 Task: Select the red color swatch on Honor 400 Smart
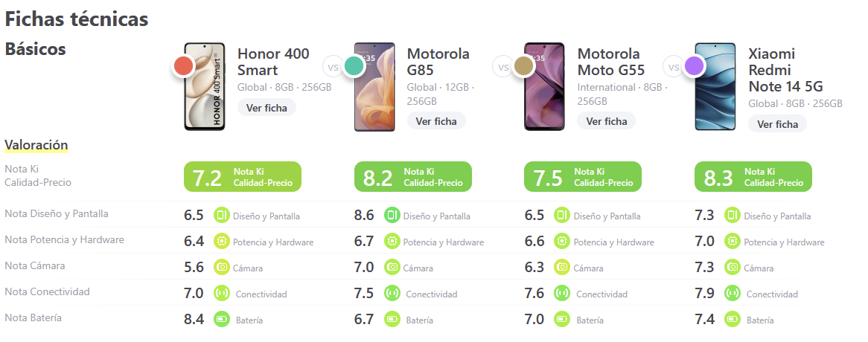click(183, 67)
